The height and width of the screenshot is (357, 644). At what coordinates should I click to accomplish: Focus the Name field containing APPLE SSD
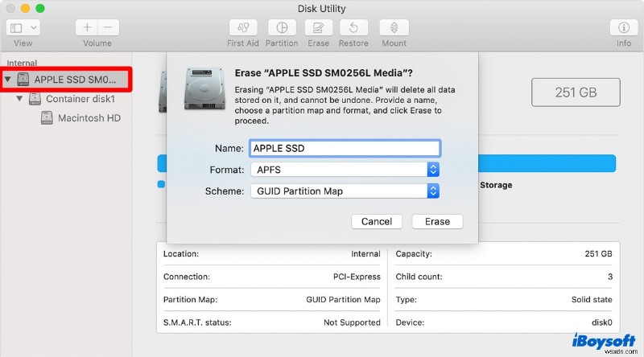point(345,148)
